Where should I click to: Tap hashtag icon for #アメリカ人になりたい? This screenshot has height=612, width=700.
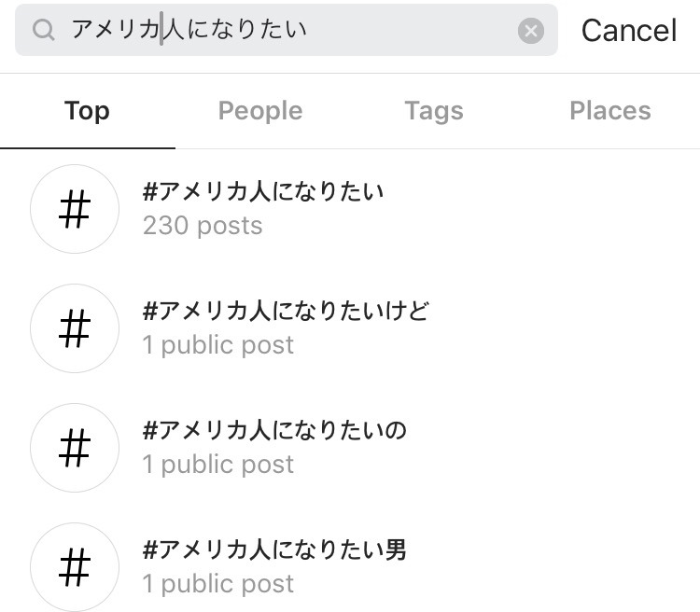(x=75, y=209)
